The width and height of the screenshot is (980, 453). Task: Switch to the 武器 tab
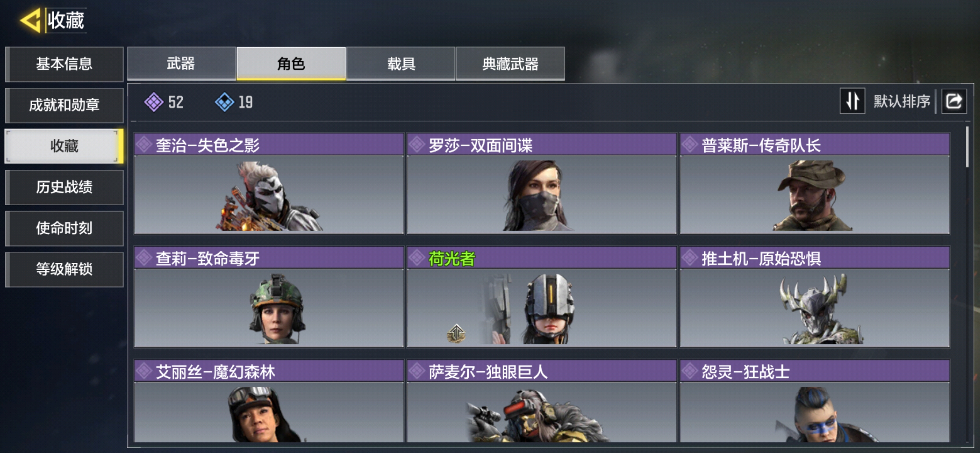click(x=182, y=63)
